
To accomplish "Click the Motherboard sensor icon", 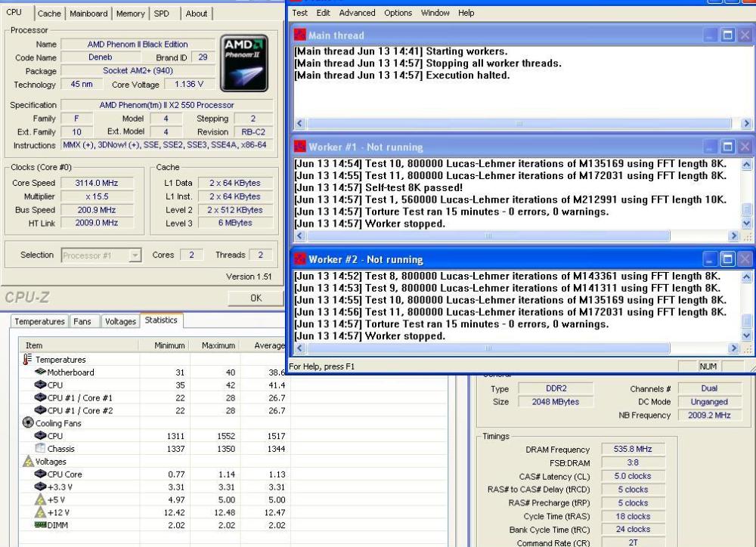I will (41, 372).
